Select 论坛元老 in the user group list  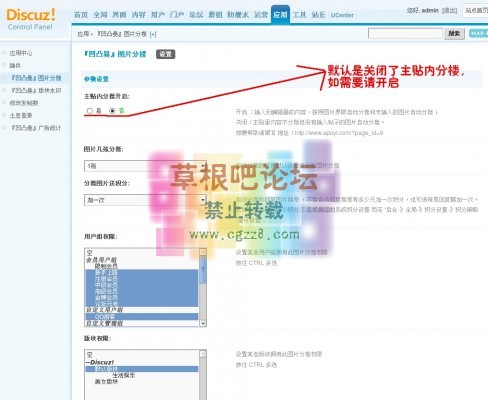tap(142, 304)
